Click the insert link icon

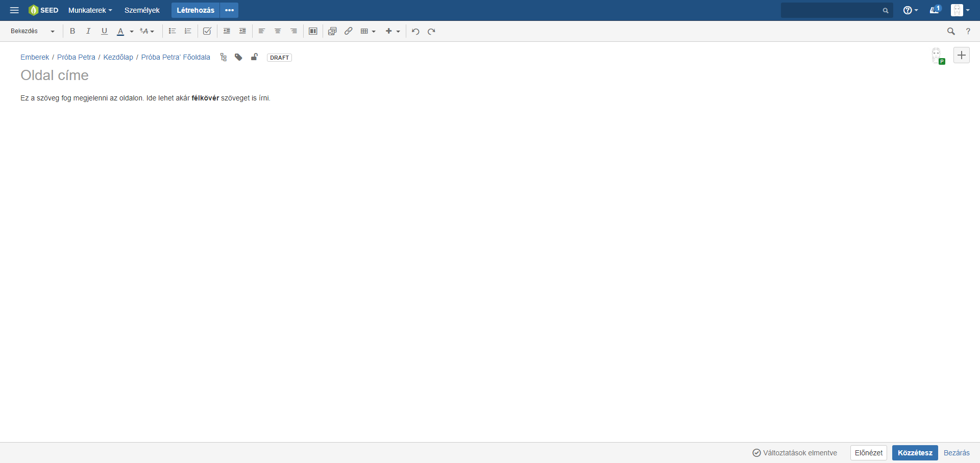(x=348, y=31)
